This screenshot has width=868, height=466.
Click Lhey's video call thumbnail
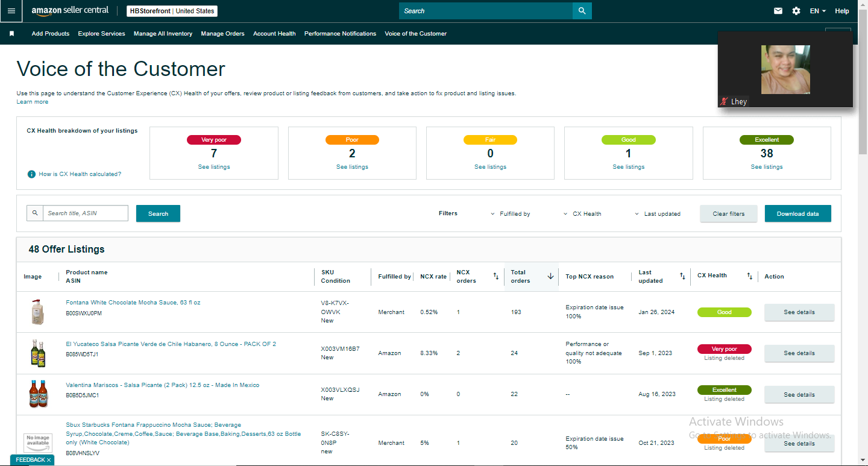785,69
